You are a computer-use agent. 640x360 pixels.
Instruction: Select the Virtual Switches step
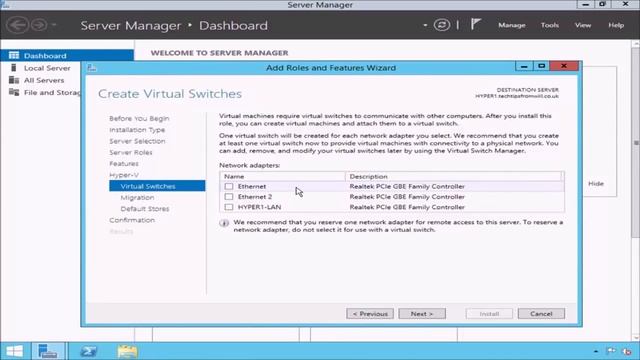click(157, 186)
